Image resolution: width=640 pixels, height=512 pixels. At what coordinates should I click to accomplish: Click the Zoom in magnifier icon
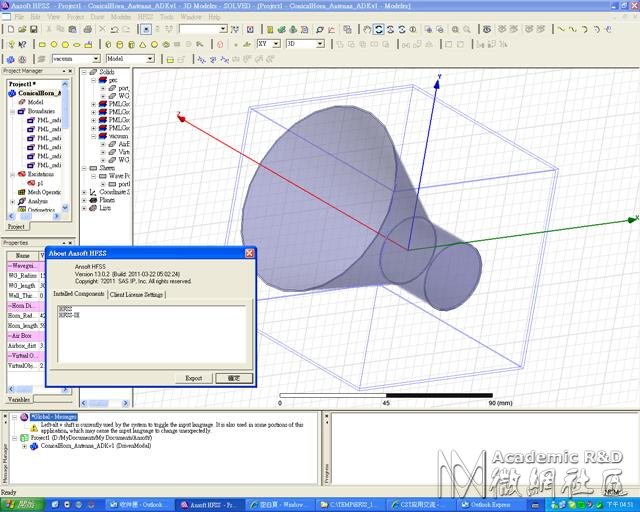[455, 29]
